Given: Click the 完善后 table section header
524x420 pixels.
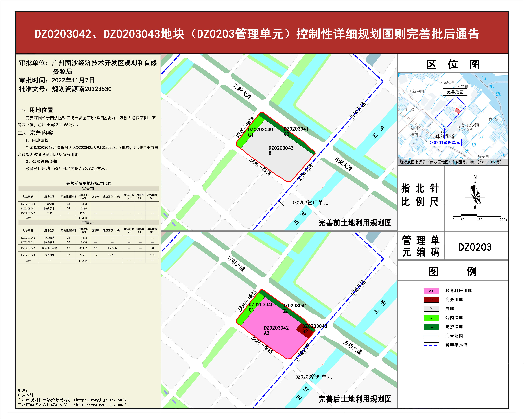Looking at the screenshot, I should (88, 223).
